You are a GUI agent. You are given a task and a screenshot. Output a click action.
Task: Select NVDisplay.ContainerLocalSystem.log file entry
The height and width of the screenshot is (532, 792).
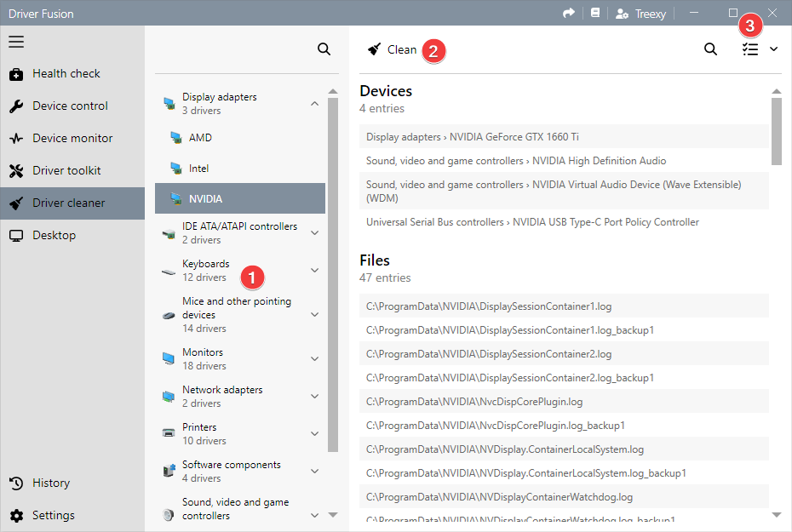click(x=565, y=449)
